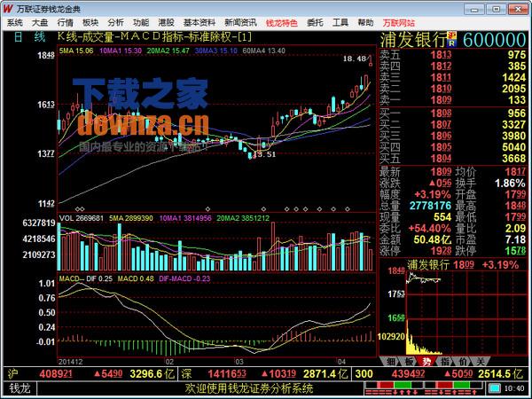Viewport: 532px width, 399px height.
Task: Click the 沪 margin-trading icon beside 浦发银行
Action: 452,35
